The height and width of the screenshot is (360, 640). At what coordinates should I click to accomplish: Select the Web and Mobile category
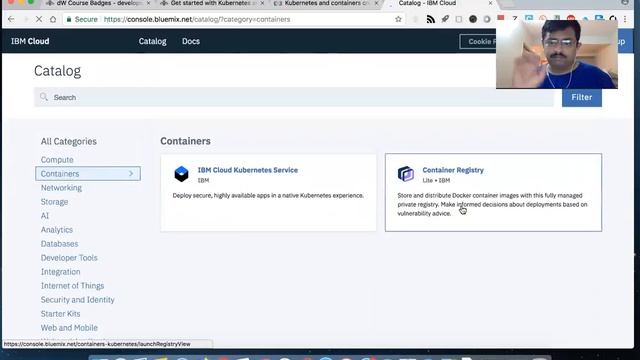[x=69, y=328]
